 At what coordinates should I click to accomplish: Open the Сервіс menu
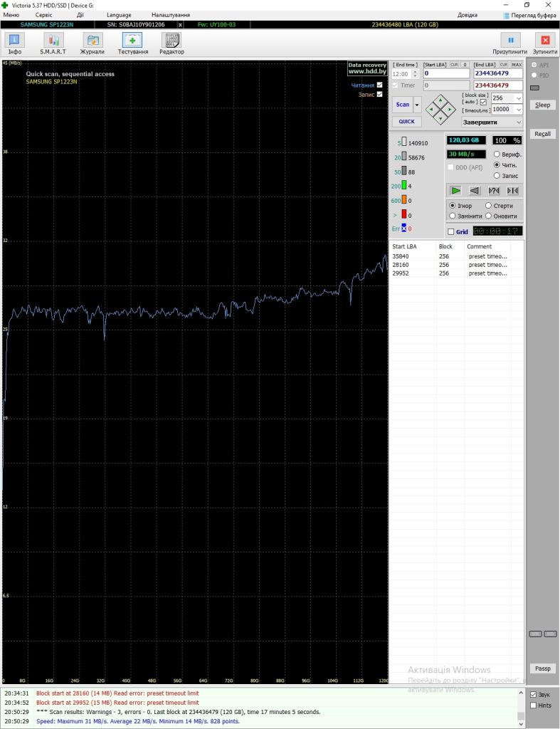click(43, 15)
